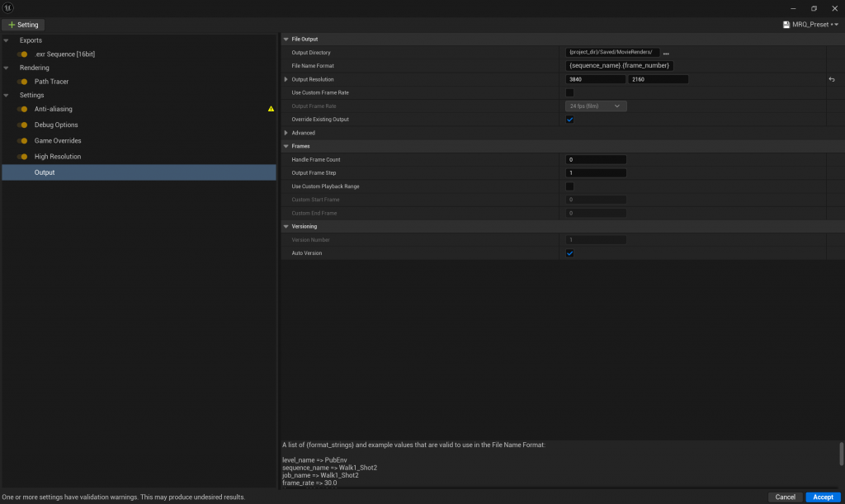Select Anti-aliasing in settings list

click(54, 110)
